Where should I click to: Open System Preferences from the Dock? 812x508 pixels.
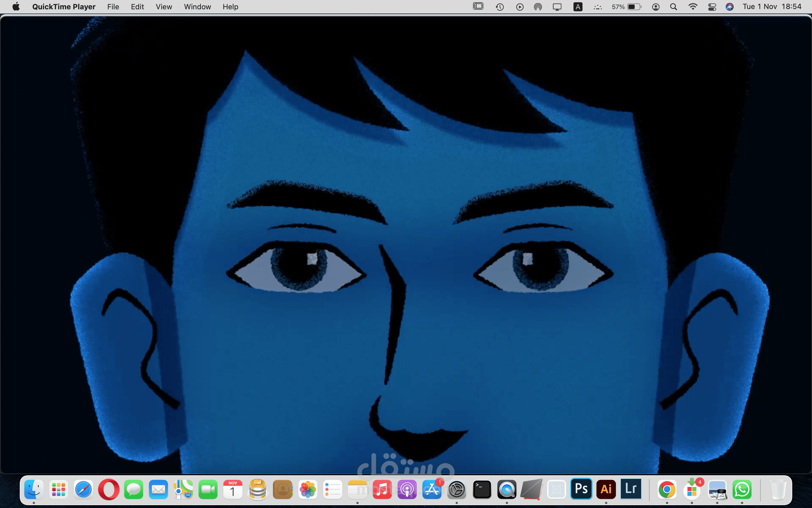[457, 489]
